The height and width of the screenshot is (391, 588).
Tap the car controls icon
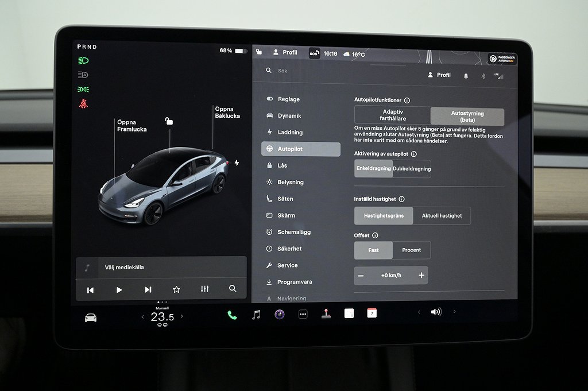pos(91,318)
